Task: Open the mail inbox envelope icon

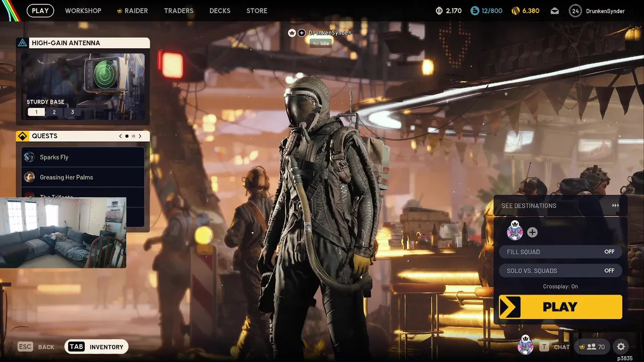Action: (554, 11)
